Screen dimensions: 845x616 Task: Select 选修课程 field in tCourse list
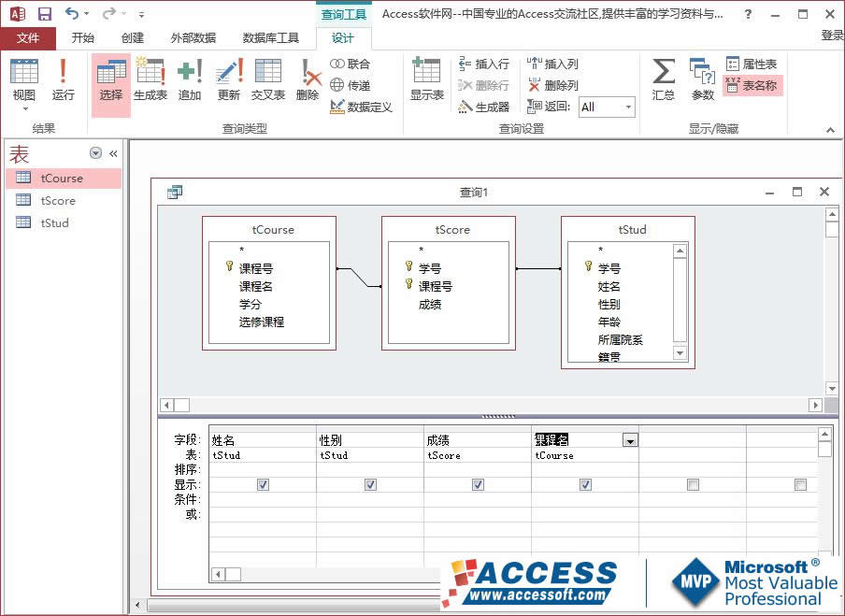coord(262,322)
